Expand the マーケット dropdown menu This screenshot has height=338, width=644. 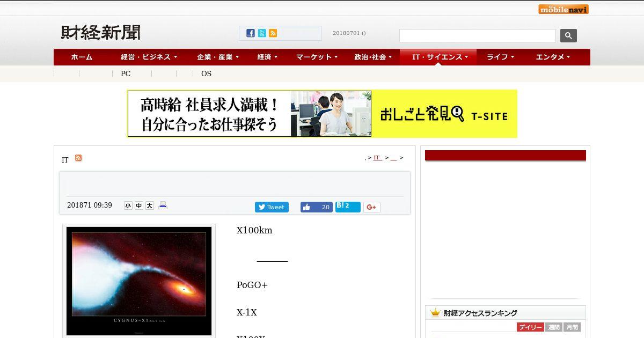point(317,57)
